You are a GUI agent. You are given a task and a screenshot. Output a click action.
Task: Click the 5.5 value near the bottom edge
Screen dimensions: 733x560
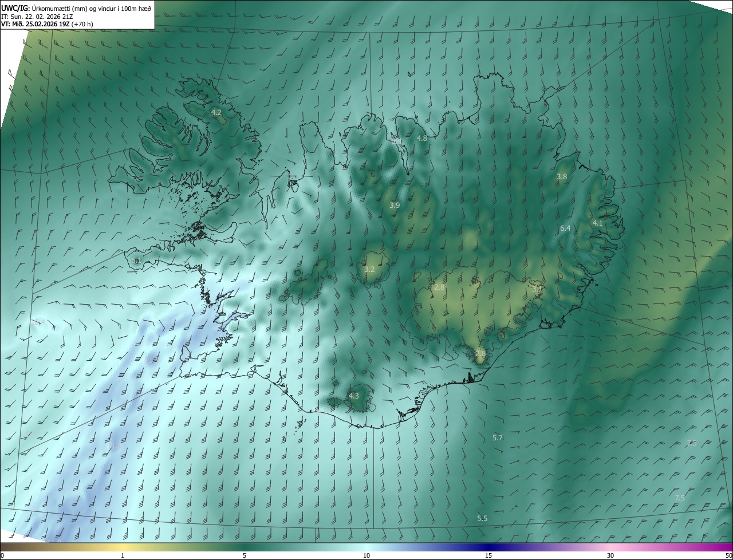coord(482,519)
